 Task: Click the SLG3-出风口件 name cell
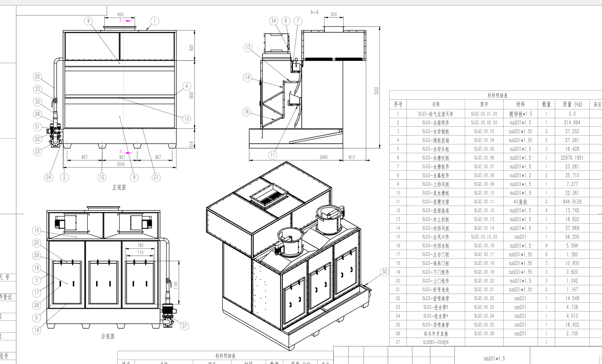tap(436, 237)
